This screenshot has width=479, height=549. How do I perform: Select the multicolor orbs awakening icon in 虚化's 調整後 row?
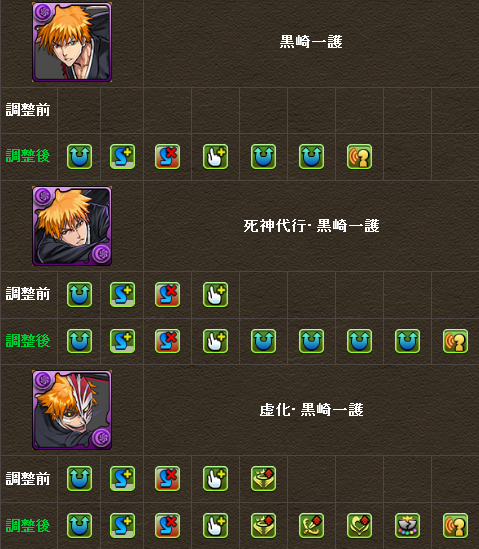pyautogui.click(x=407, y=526)
